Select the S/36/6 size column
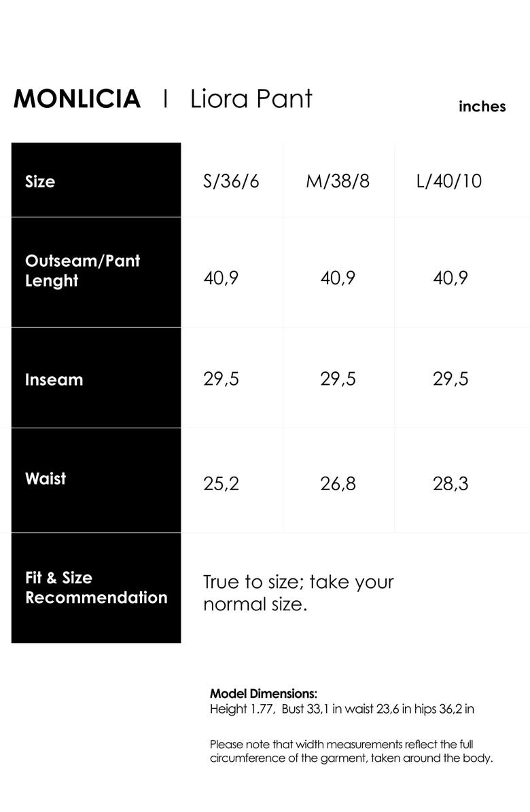This screenshot has height=812, width=530. click(231, 181)
